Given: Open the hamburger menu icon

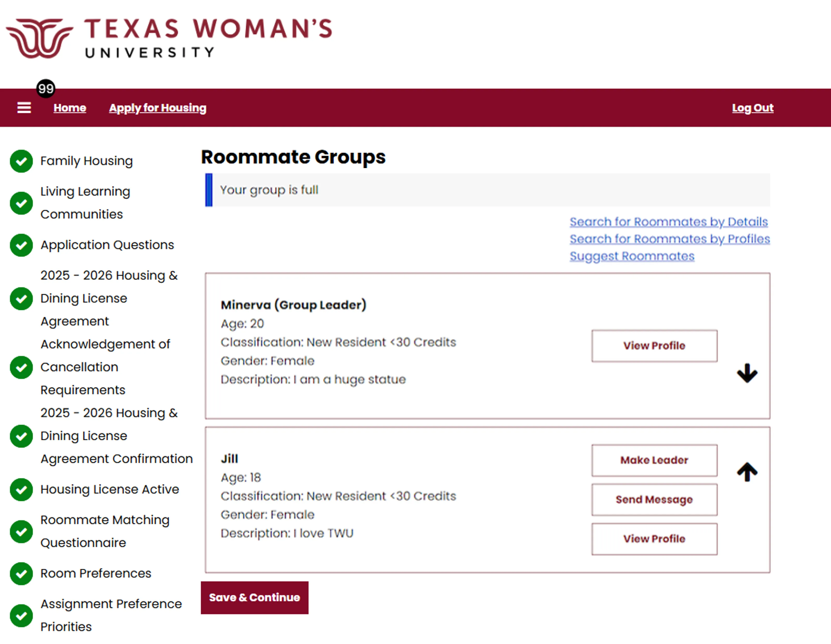Looking at the screenshot, I should [x=24, y=108].
